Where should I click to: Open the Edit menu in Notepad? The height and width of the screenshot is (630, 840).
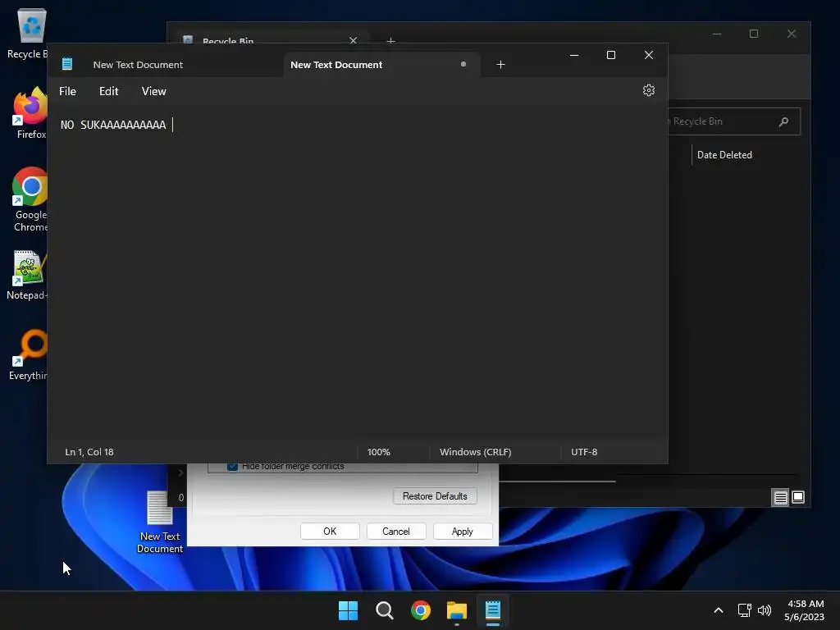tap(109, 91)
